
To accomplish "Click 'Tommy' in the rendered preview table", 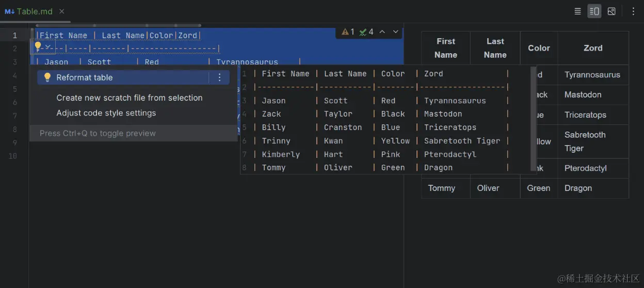I will pyautogui.click(x=442, y=188).
